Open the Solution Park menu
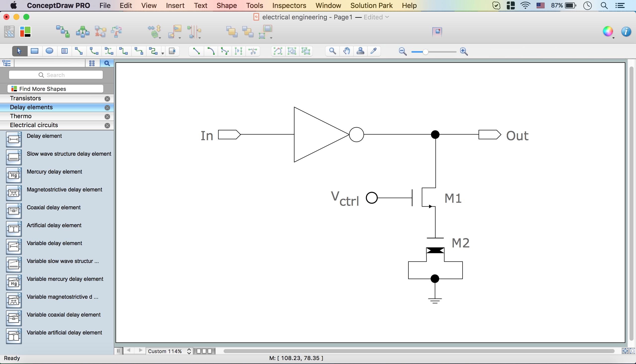 pyautogui.click(x=371, y=5)
